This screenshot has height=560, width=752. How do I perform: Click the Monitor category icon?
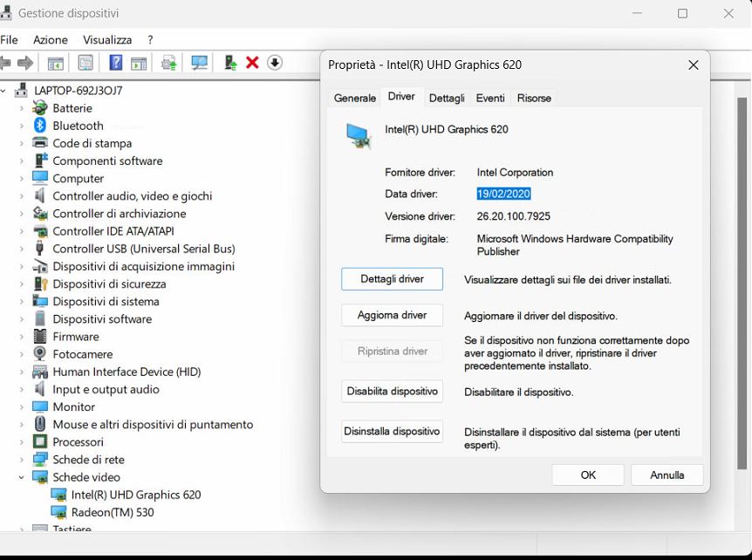[x=40, y=406]
